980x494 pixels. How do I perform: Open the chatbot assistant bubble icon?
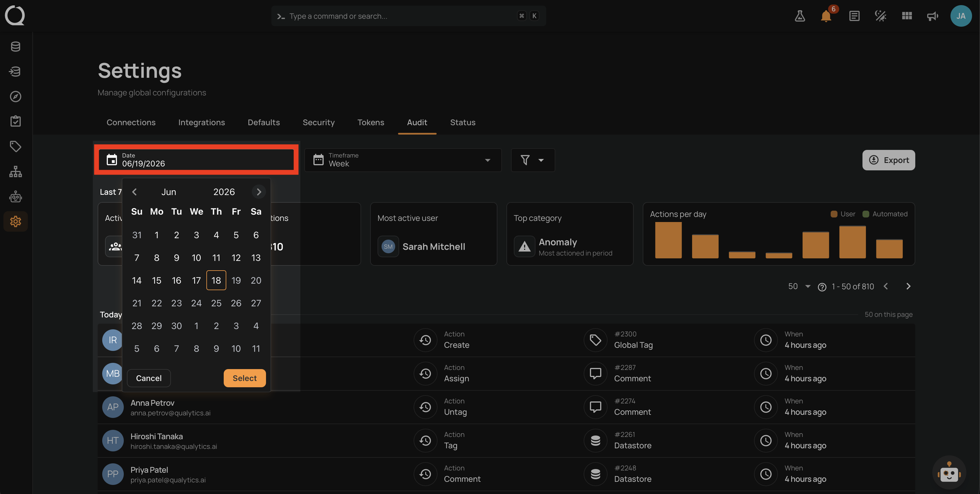[x=949, y=472]
